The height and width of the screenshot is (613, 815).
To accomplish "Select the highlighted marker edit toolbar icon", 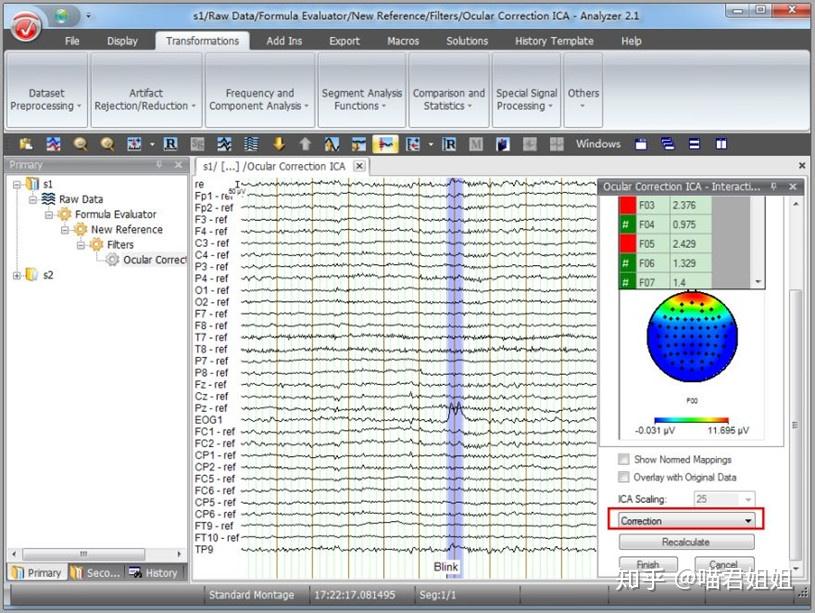I will point(385,144).
